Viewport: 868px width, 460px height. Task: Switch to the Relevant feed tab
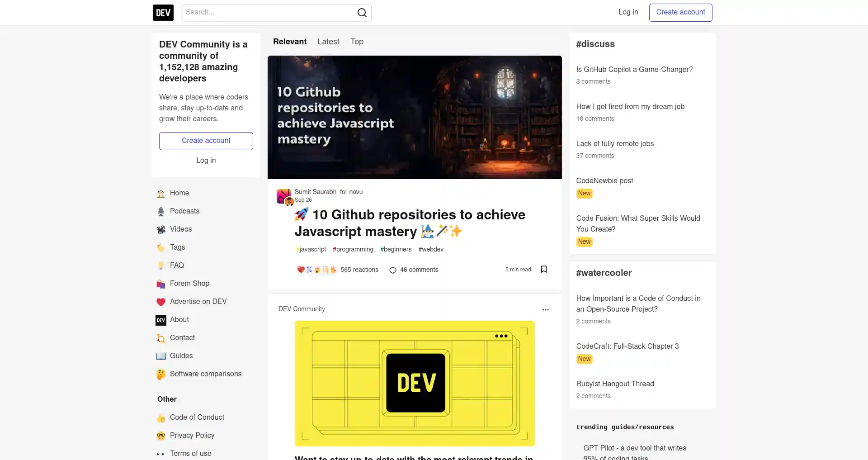(x=290, y=42)
